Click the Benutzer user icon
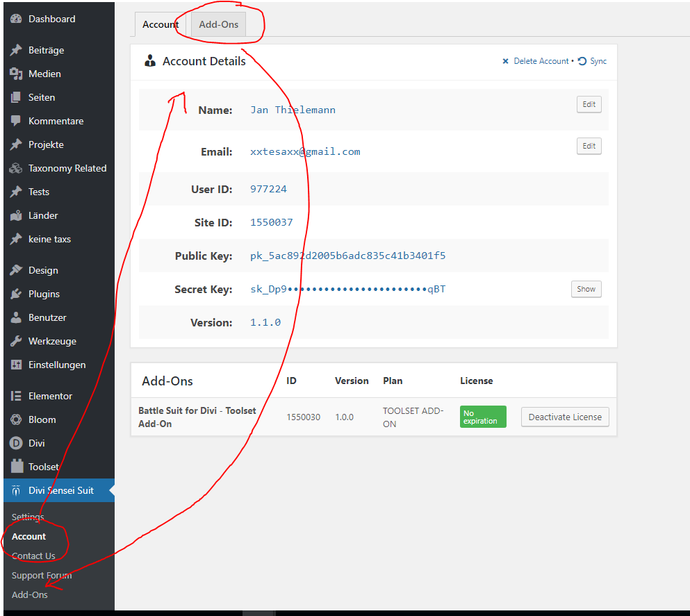 point(16,317)
